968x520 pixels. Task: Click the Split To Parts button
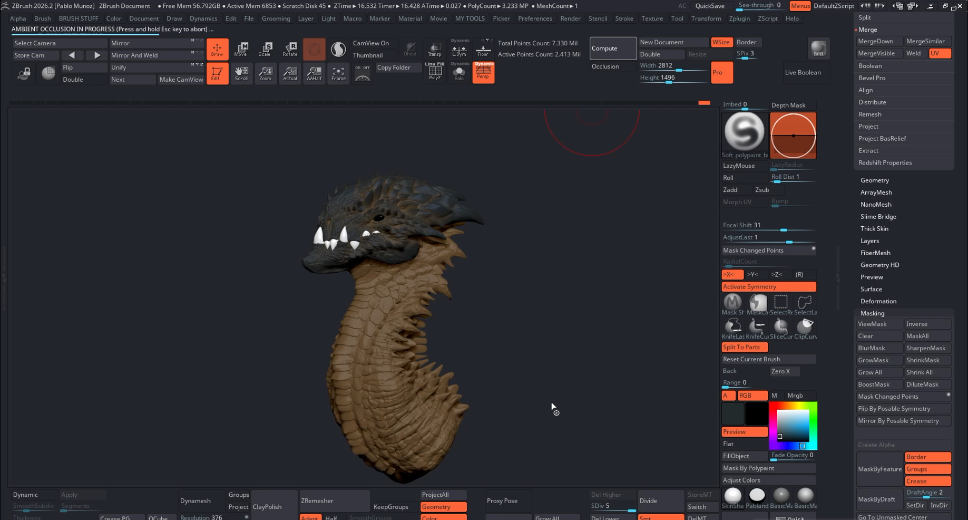coord(745,347)
